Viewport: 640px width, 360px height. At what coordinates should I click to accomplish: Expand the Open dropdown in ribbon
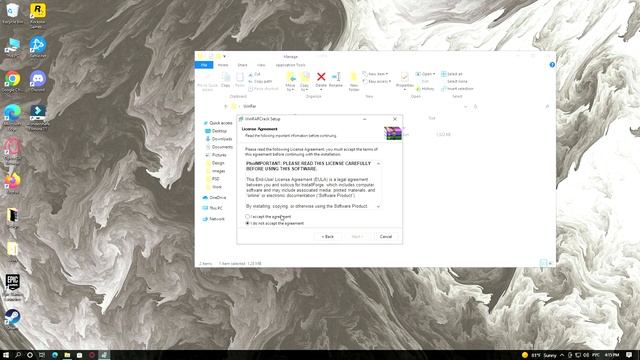coord(425,74)
